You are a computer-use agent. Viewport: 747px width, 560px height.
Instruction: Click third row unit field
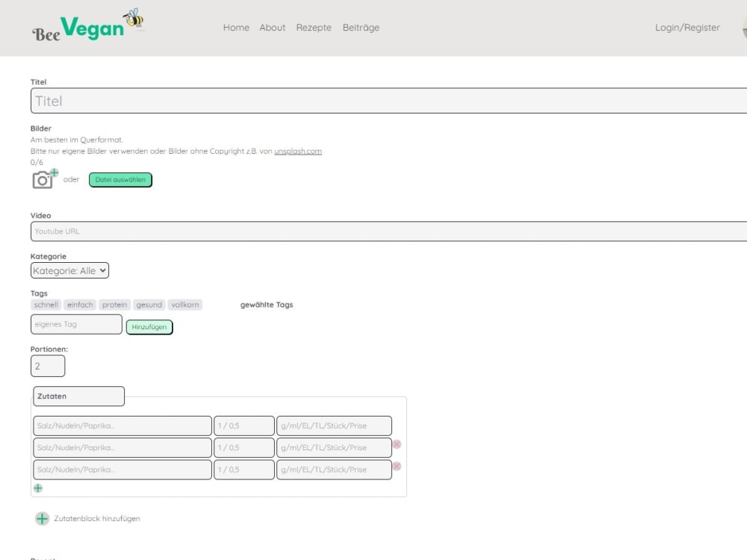[334, 470]
